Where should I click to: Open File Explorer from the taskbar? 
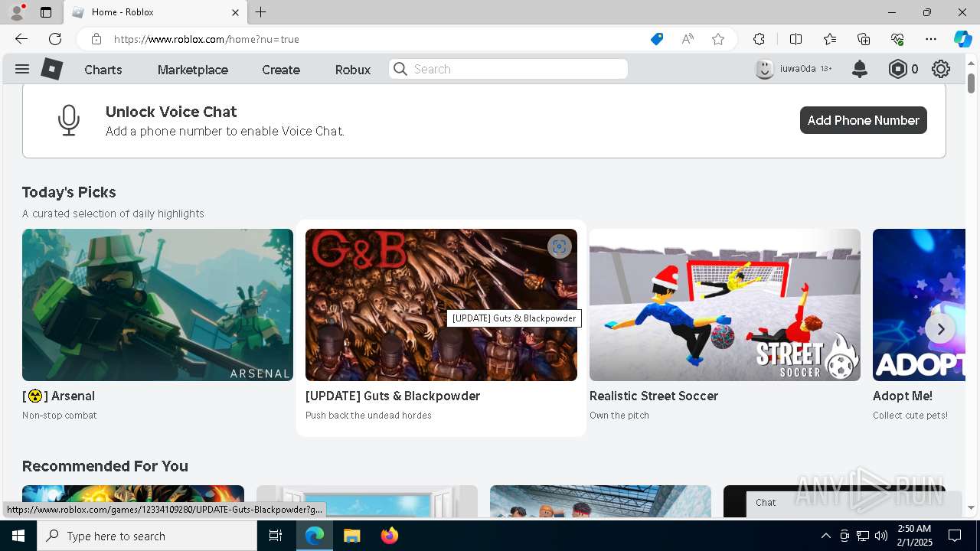(351, 536)
